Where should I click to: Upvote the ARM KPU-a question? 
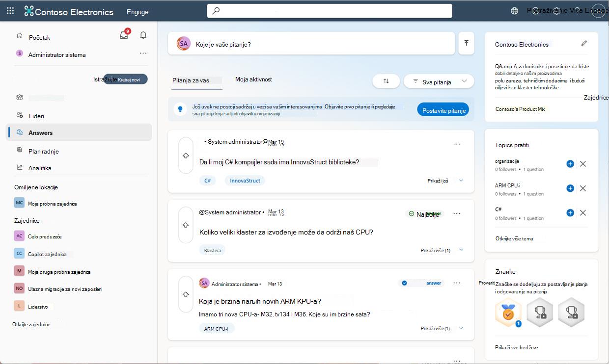(186, 294)
